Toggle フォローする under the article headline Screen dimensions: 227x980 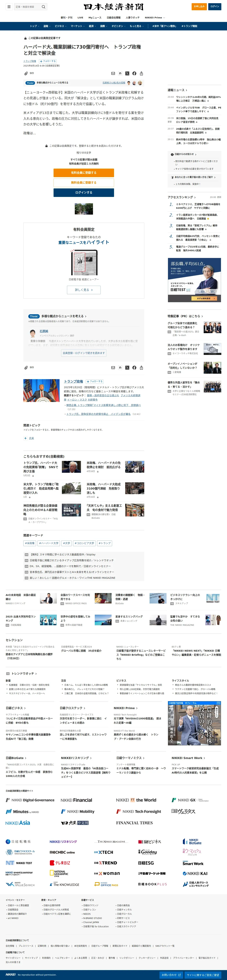point(48,61)
